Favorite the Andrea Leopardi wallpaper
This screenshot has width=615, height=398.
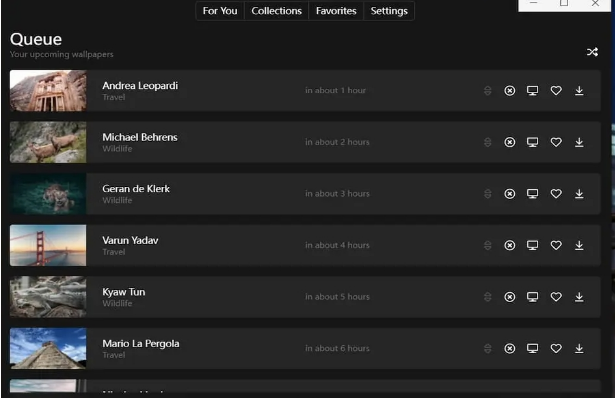point(556,91)
